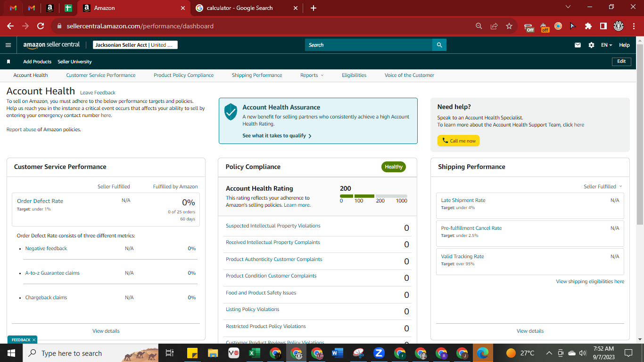
Task: Click the Healthy status badge
Action: (394, 167)
